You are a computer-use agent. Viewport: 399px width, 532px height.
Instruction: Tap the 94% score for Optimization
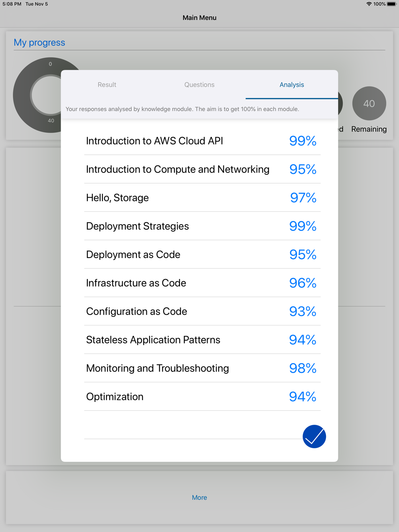click(x=303, y=396)
